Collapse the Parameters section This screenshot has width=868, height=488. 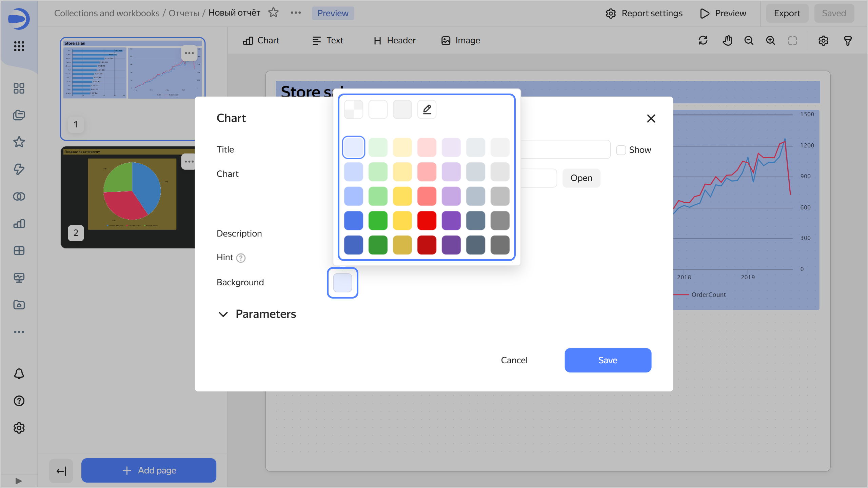[x=223, y=314]
